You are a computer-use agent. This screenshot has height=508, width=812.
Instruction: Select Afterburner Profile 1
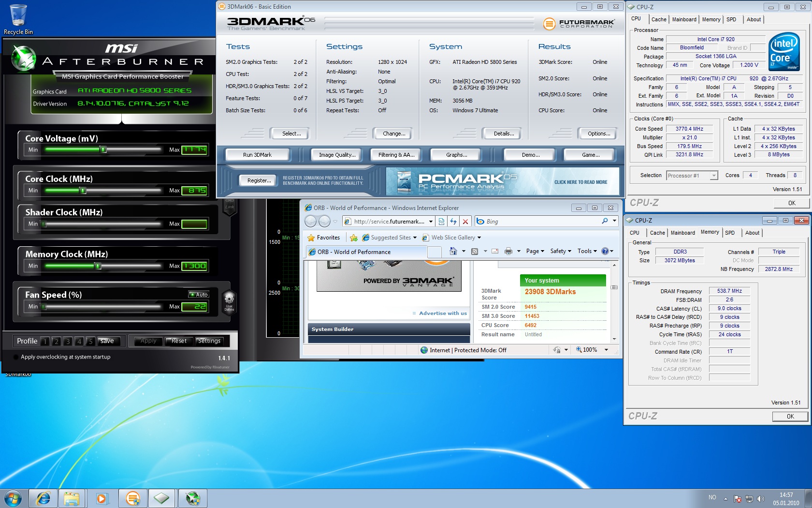45,341
